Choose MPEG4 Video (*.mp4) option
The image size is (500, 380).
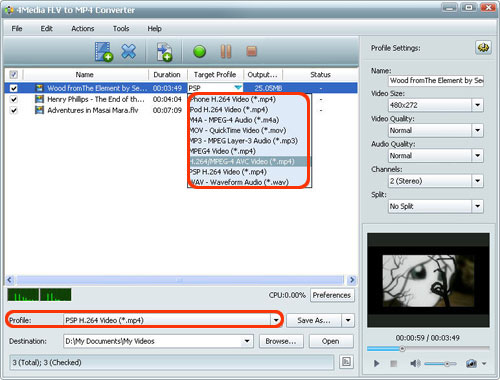248,151
